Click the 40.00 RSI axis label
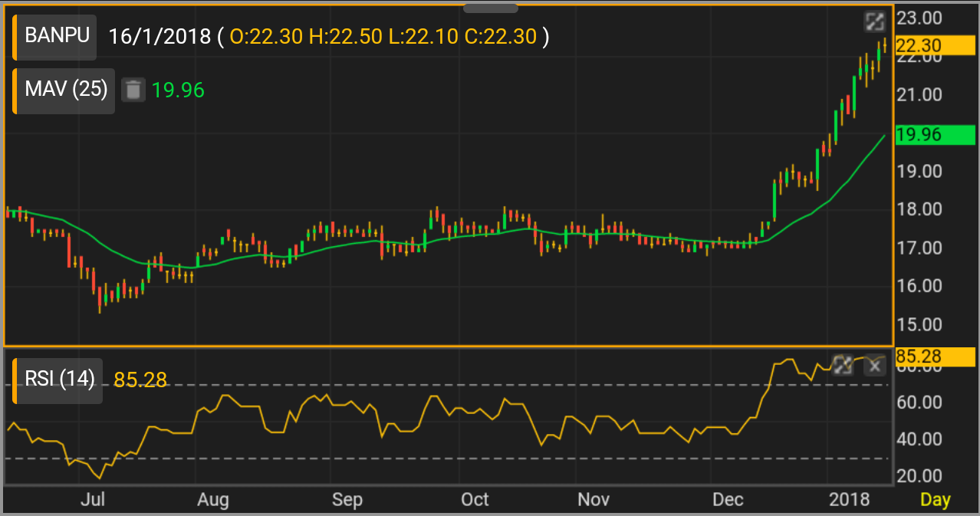Image resolution: width=980 pixels, height=516 pixels. point(919,439)
